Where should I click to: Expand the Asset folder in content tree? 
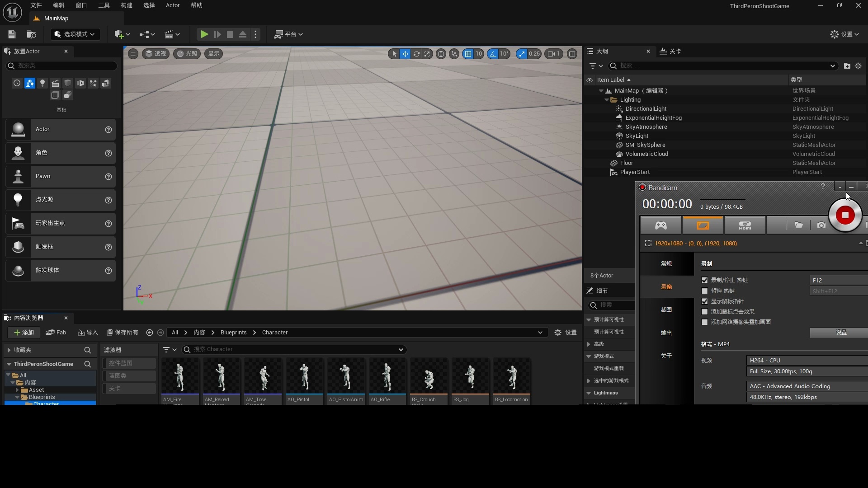17,390
